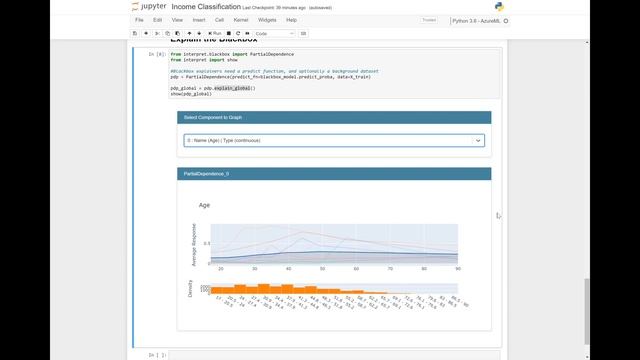Screen dimensions: 640x360
Task: Open the Help menu
Action: pyautogui.click(x=291, y=20)
